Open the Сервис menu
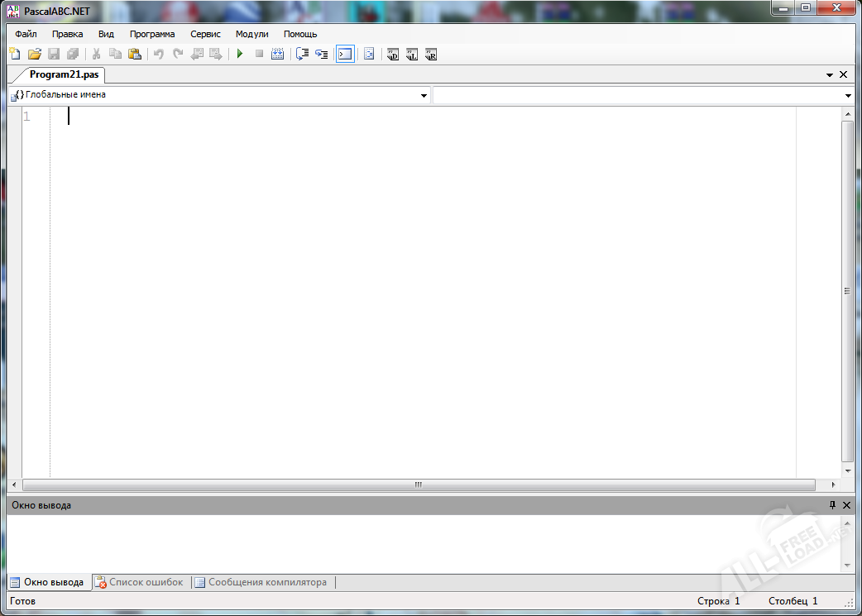The width and height of the screenshot is (862, 616). click(x=205, y=34)
